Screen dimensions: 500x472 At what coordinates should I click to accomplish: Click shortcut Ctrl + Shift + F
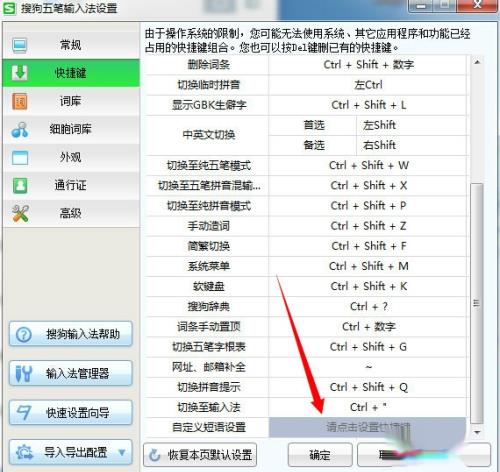pos(368,246)
